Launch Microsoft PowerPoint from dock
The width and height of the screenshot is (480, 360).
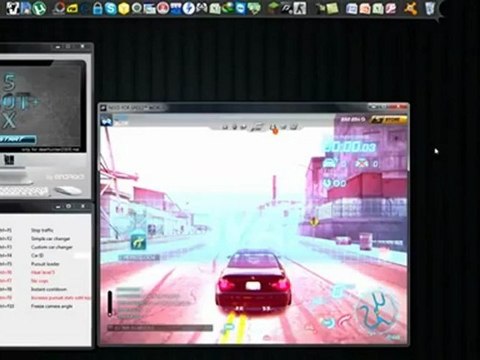pos(365,8)
